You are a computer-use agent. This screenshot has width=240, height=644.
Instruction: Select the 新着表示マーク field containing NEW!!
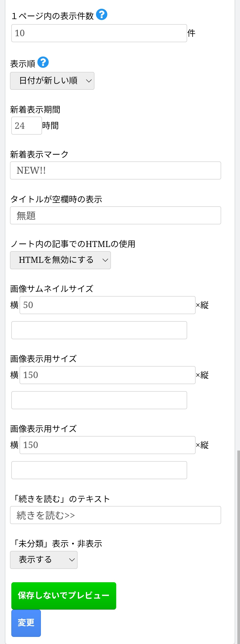116,171
